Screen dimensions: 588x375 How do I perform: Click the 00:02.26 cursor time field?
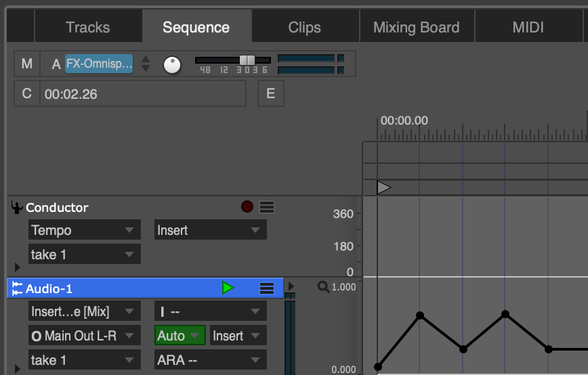tap(143, 93)
